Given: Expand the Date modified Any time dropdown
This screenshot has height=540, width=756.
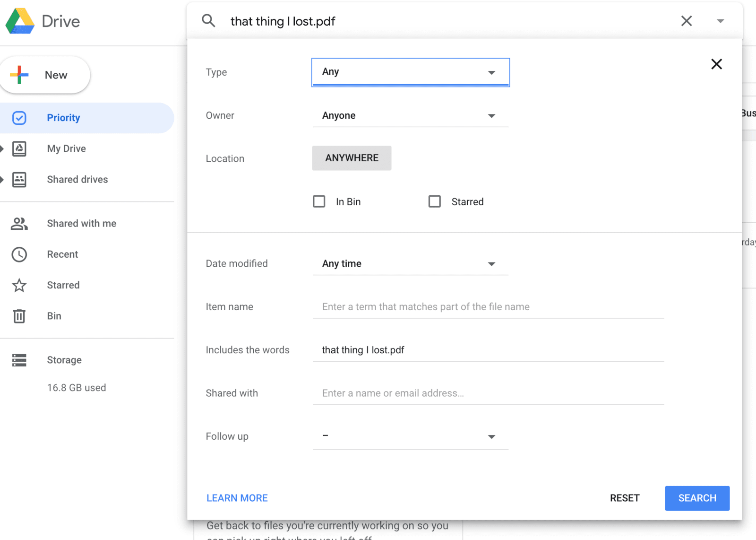Looking at the screenshot, I should pos(410,264).
